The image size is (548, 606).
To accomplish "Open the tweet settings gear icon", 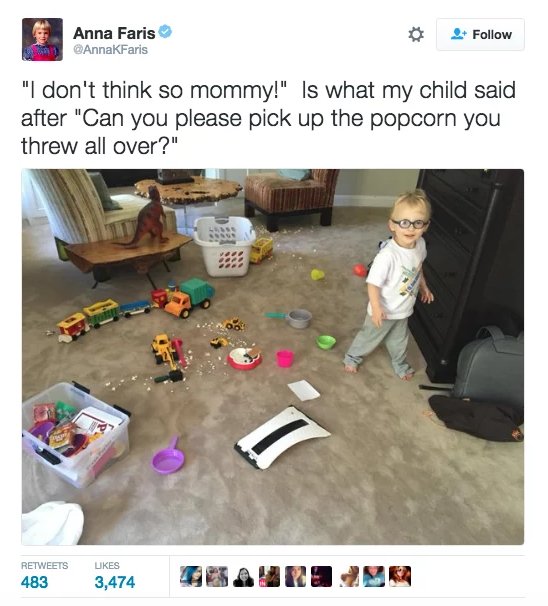I will coord(416,34).
